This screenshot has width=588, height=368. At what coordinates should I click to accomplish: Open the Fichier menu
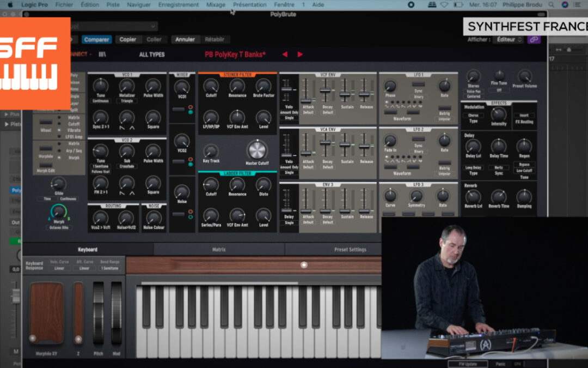point(64,4)
